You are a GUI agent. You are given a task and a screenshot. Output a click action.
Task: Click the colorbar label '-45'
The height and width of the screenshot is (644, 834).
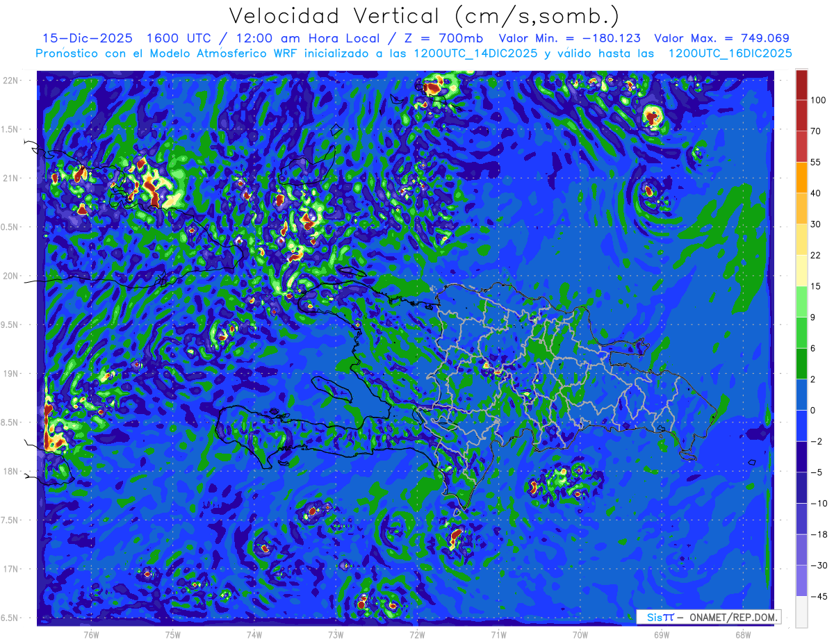(818, 596)
